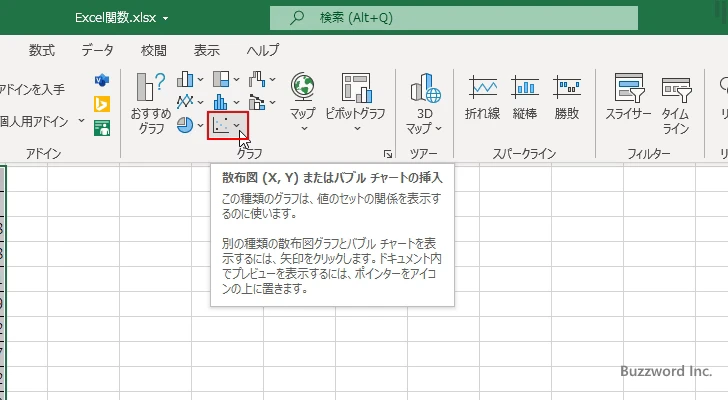The height and width of the screenshot is (400, 728).
Task: Click the Bing Maps add-in icon
Action: [102, 103]
